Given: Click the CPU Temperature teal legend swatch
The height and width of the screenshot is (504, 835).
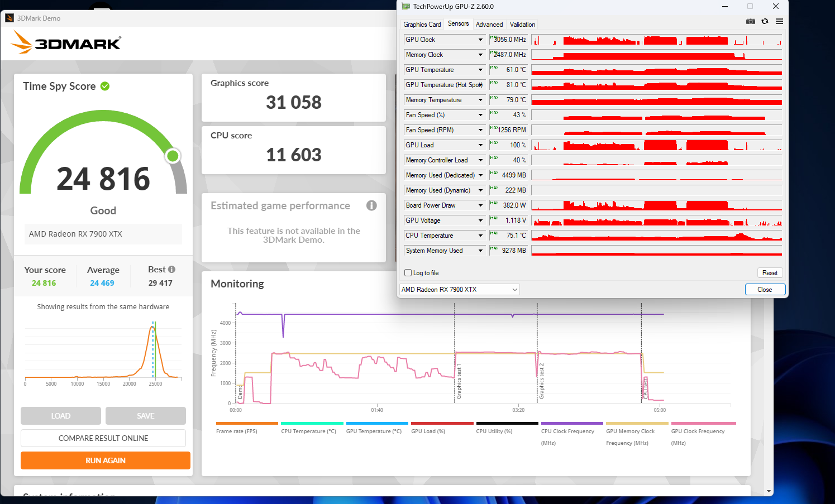Looking at the screenshot, I should [312, 423].
